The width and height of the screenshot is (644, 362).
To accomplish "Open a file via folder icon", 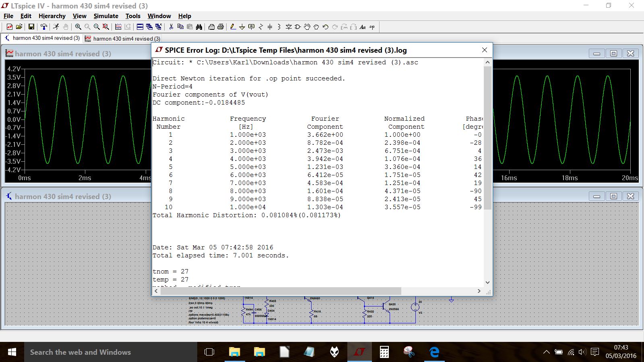I will click(19, 27).
